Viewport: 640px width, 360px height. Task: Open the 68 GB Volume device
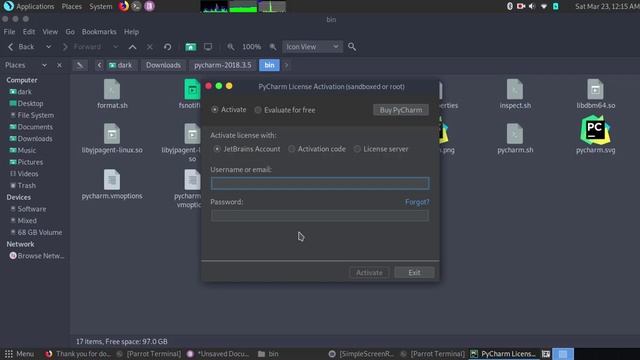tap(40, 232)
